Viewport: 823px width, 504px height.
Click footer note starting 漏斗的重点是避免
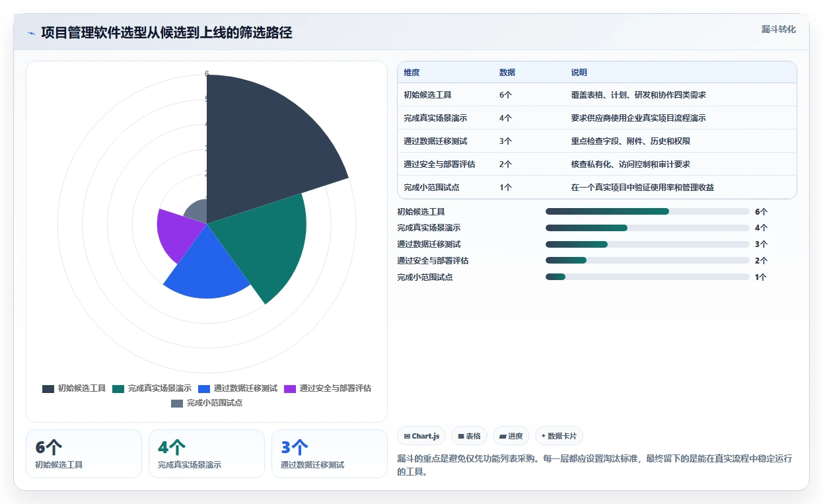pyautogui.click(x=594, y=465)
